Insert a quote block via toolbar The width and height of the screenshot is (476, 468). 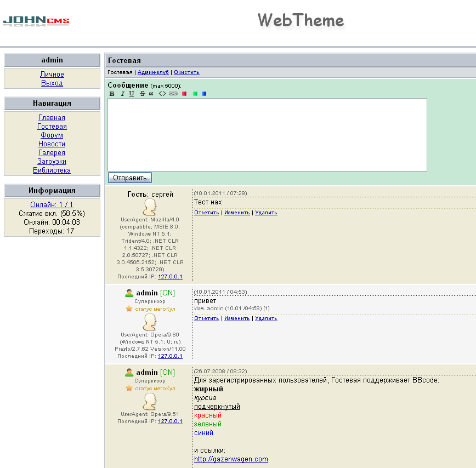(x=151, y=94)
